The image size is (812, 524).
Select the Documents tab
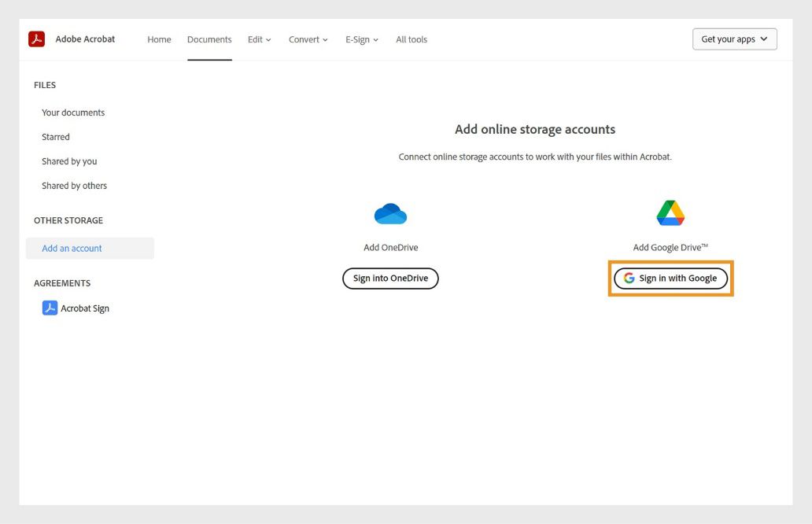209,39
